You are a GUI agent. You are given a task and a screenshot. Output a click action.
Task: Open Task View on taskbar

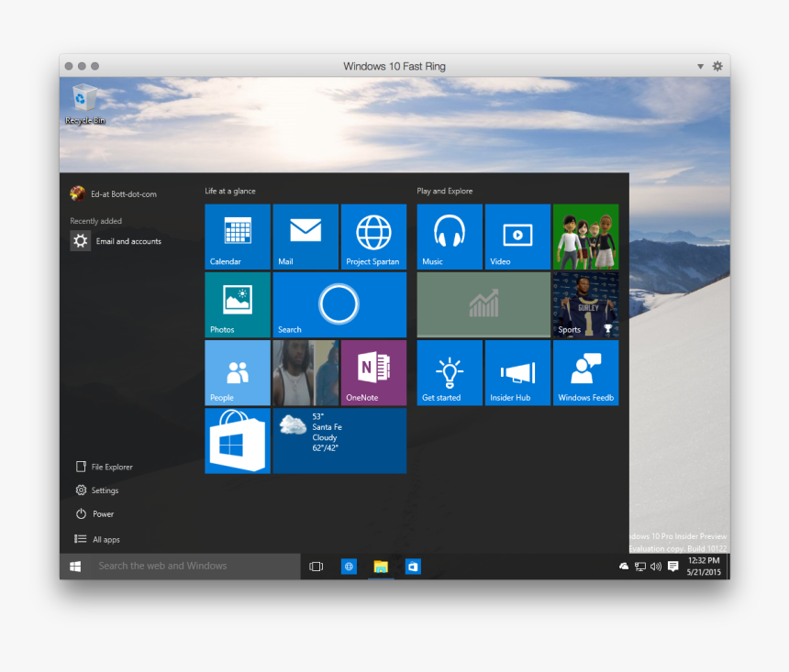click(x=316, y=567)
